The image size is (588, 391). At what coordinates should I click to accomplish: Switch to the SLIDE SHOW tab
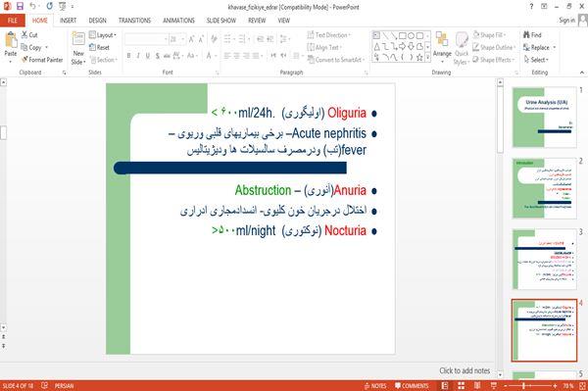pos(221,21)
